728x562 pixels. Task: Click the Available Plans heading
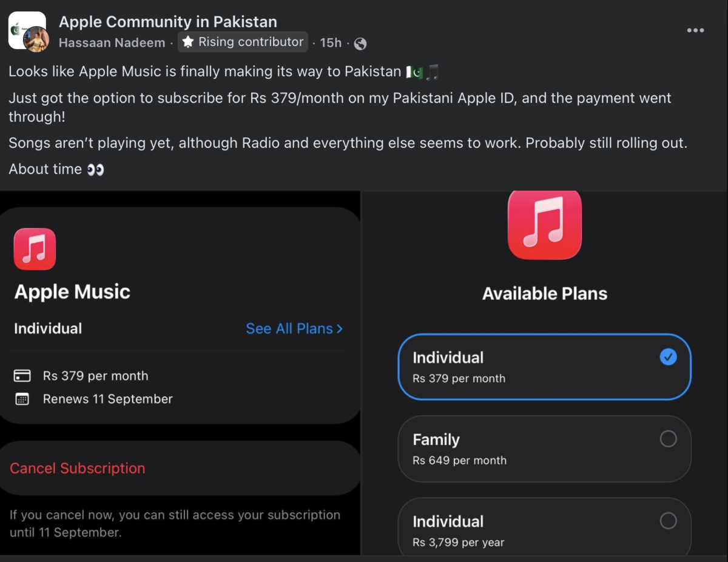545,294
